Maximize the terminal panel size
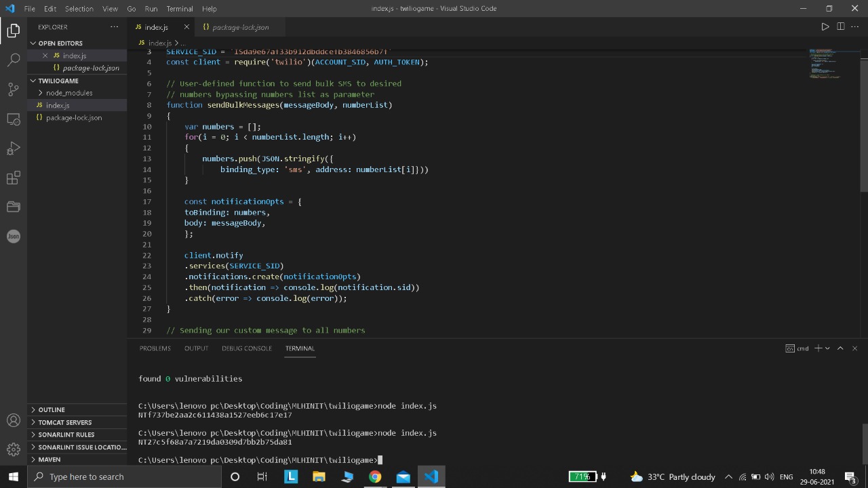The width and height of the screenshot is (868, 488). pyautogui.click(x=840, y=348)
